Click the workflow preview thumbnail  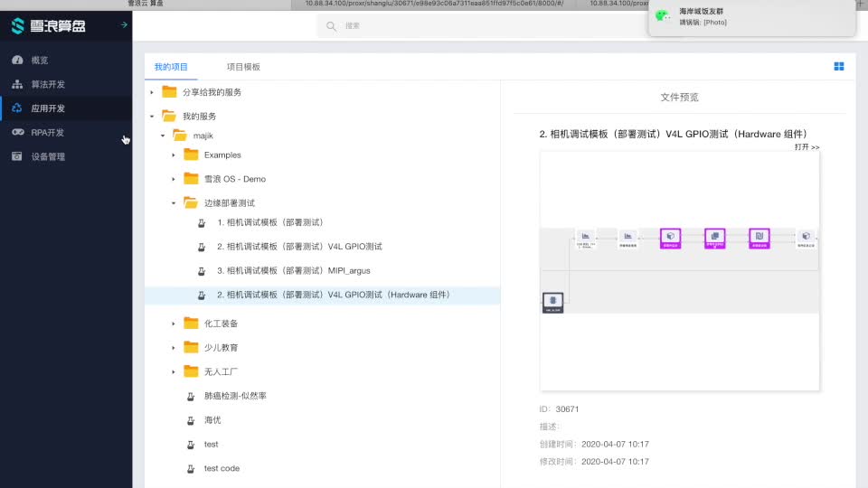tap(679, 271)
